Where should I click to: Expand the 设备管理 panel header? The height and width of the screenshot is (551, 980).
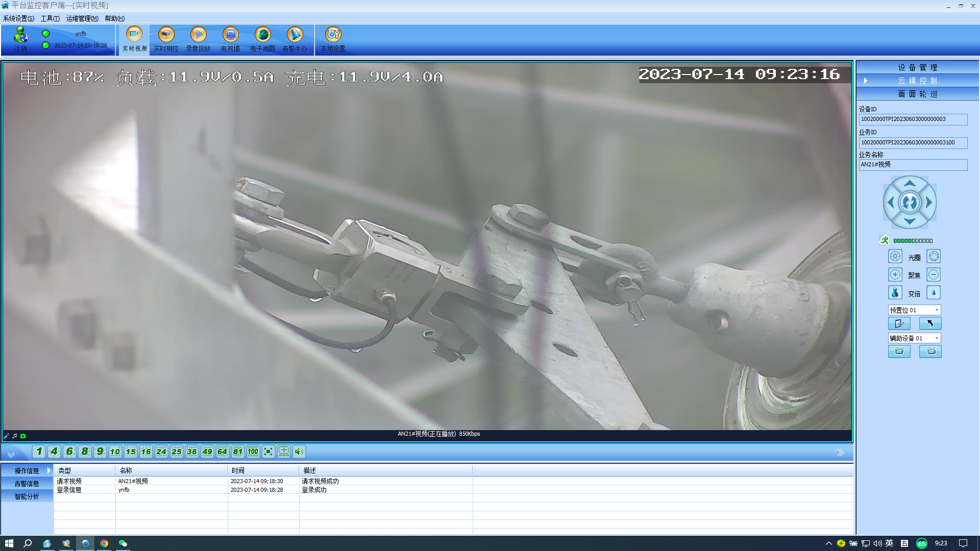917,67
